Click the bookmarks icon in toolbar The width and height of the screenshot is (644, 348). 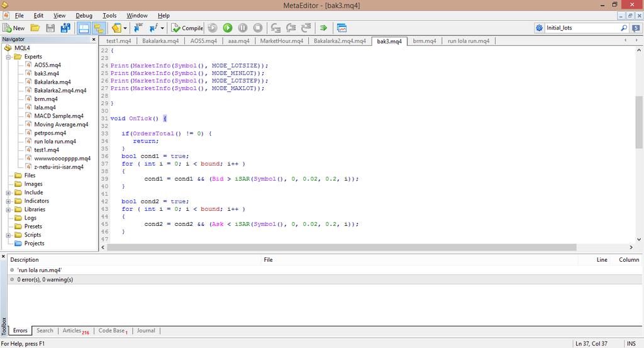[116, 28]
